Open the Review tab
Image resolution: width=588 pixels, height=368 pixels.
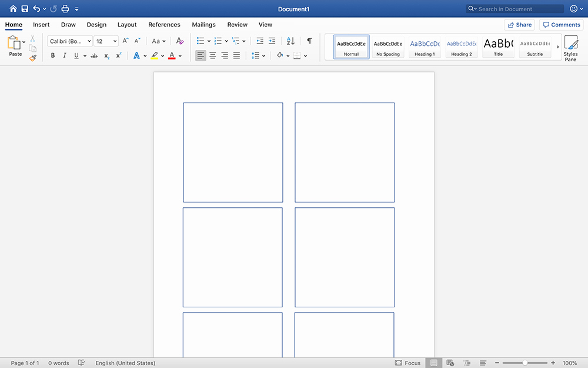click(x=238, y=24)
